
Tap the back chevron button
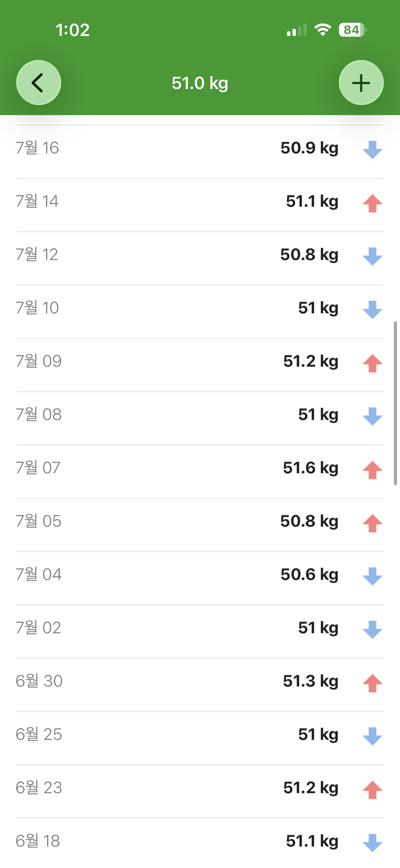(39, 83)
